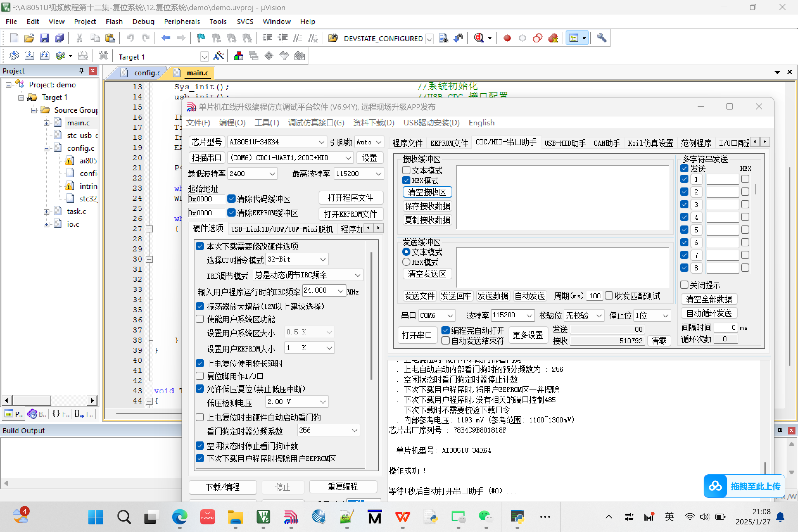The width and height of the screenshot is (798, 532).
Task: Click the Cut scissors icon
Action: [x=79, y=38]
